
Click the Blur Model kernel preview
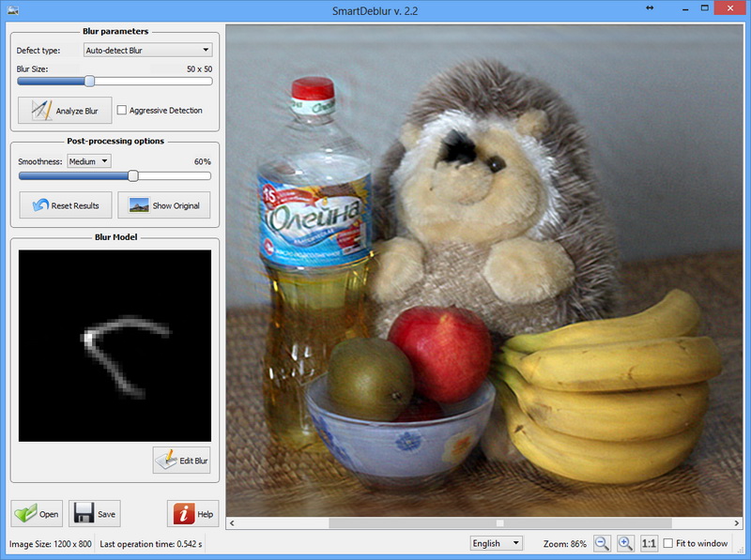coord(115,345)
